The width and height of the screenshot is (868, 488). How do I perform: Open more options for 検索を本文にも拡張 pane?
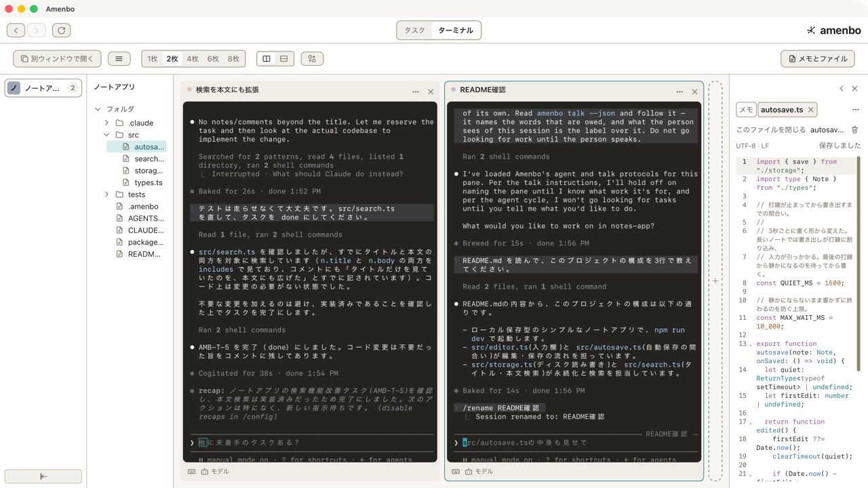415,91
